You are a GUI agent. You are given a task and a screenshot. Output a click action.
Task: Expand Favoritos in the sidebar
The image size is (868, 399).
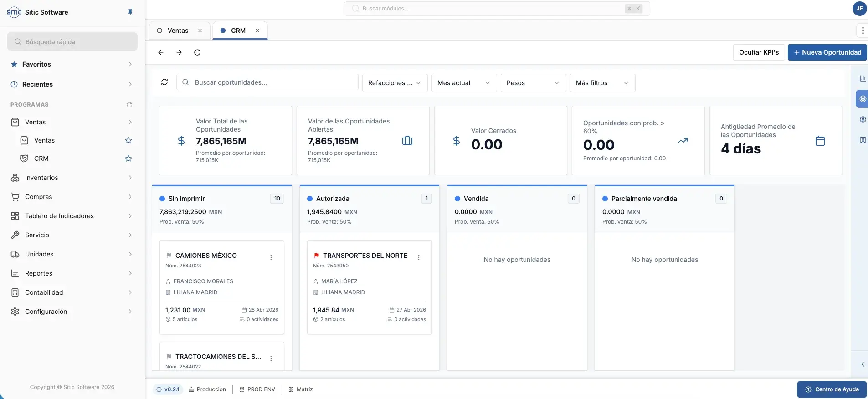point(72,64)
